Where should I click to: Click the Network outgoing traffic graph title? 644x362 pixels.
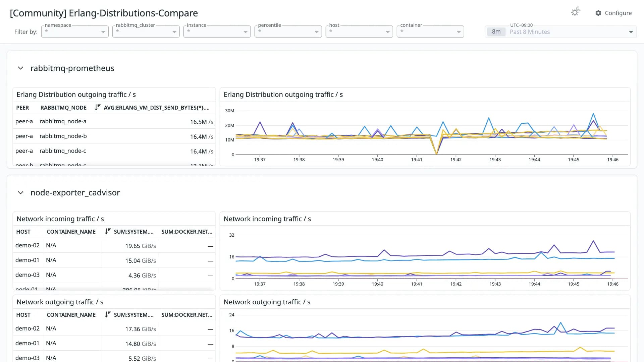pyautogui.click(x=267, y=302)
